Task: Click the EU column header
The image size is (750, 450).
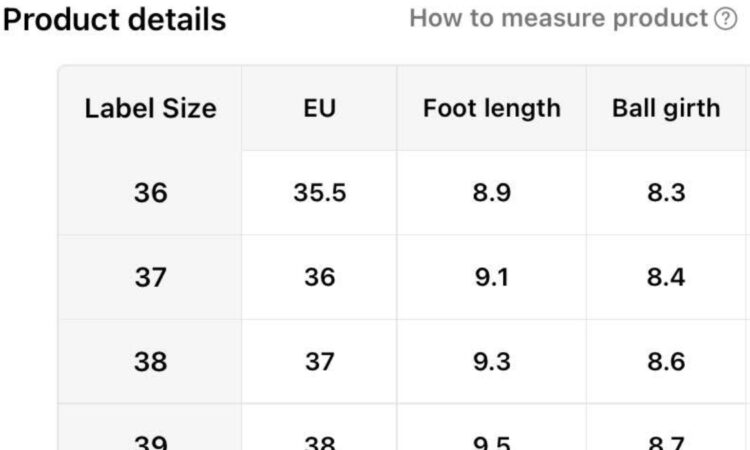Action: (320, 108)
